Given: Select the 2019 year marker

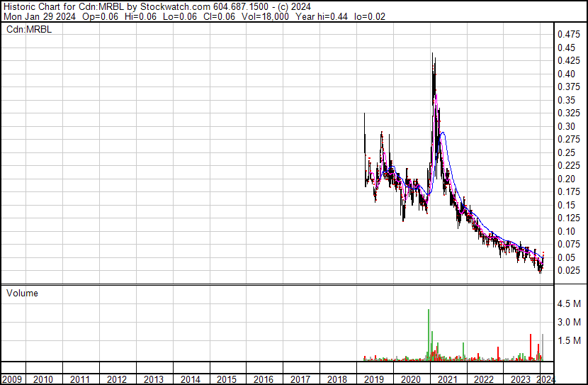Looking at the screenshot, I should pyautogui.click(x=374, y=379).
